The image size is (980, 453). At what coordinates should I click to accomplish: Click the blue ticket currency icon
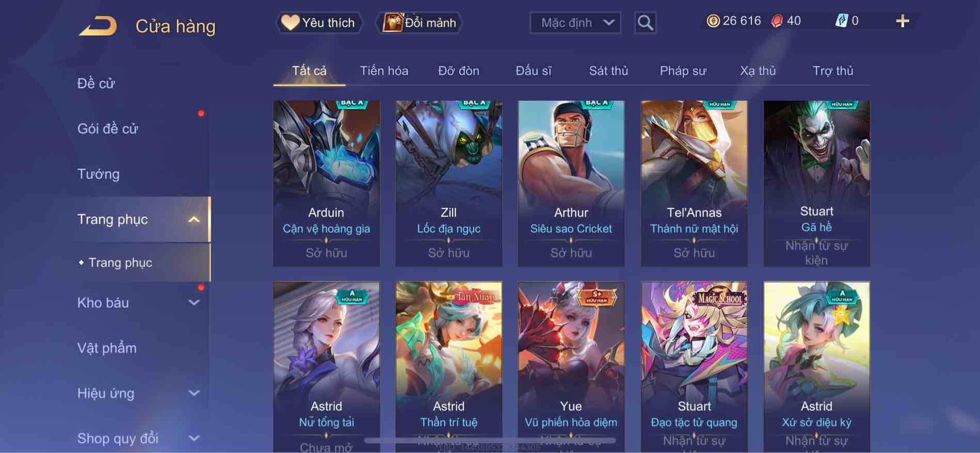(841, 21)
